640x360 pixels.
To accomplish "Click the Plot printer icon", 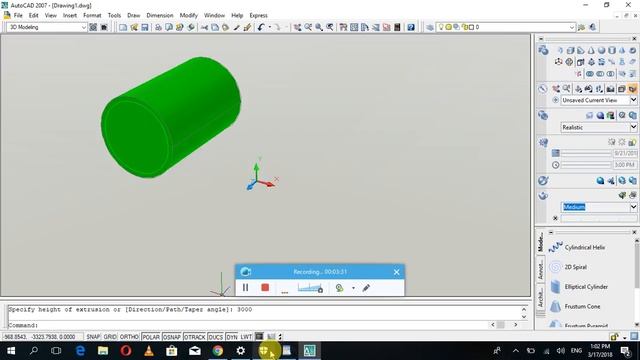I will pos(158,27).
